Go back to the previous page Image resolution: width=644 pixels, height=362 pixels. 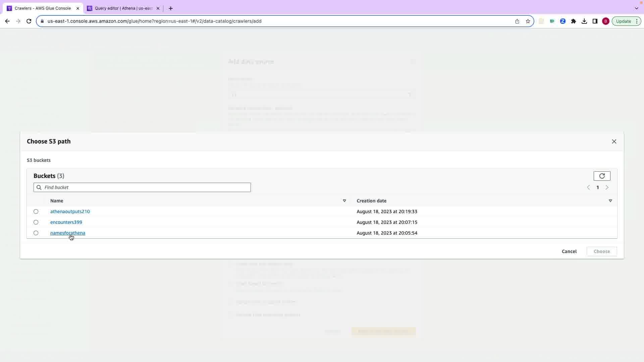click(x=7, y=21)
